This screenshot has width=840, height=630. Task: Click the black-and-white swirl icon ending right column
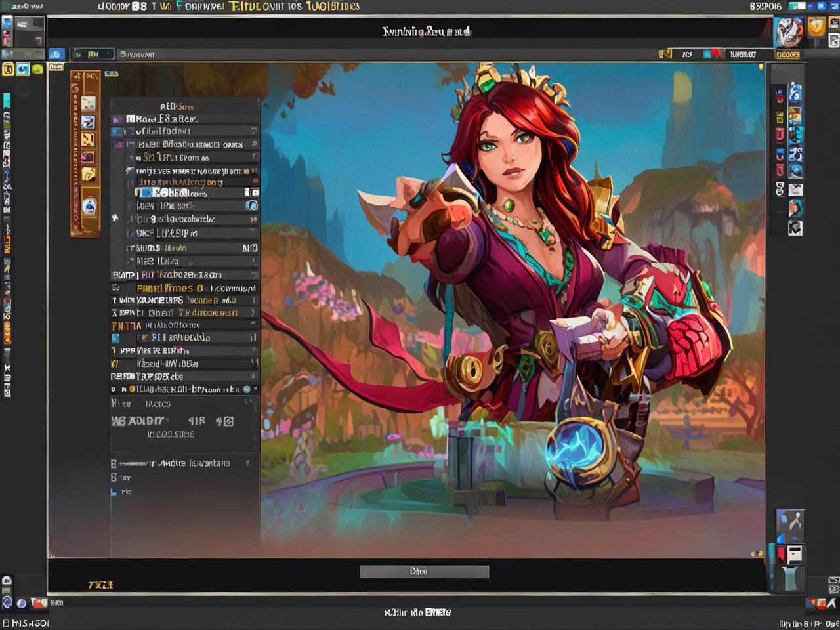coord(795,228)
